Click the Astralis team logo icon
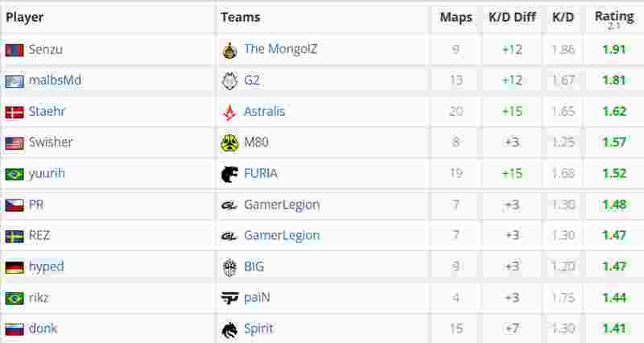 (229, 112)
